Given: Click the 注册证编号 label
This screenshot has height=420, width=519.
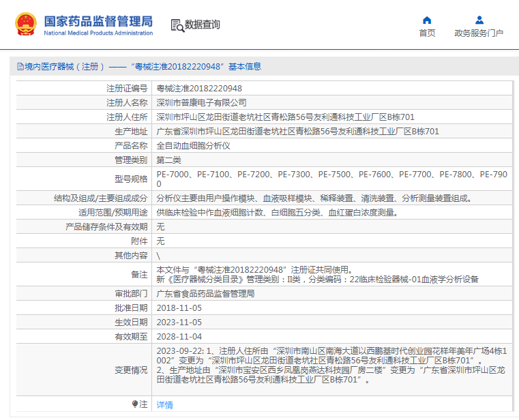Looking at the screenshot, I should coord(127,89).
